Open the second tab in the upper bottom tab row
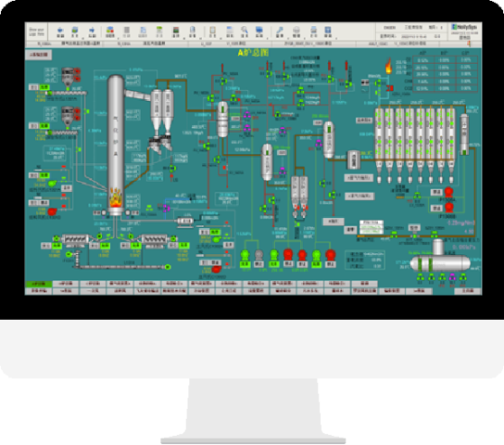The height and width of the screenshot is (445, 504). (x=66, y=284)
